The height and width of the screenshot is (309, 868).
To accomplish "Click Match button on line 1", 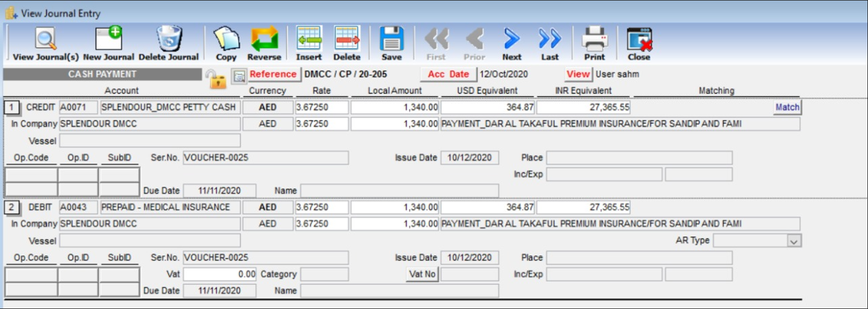I will tap(787, 107).
